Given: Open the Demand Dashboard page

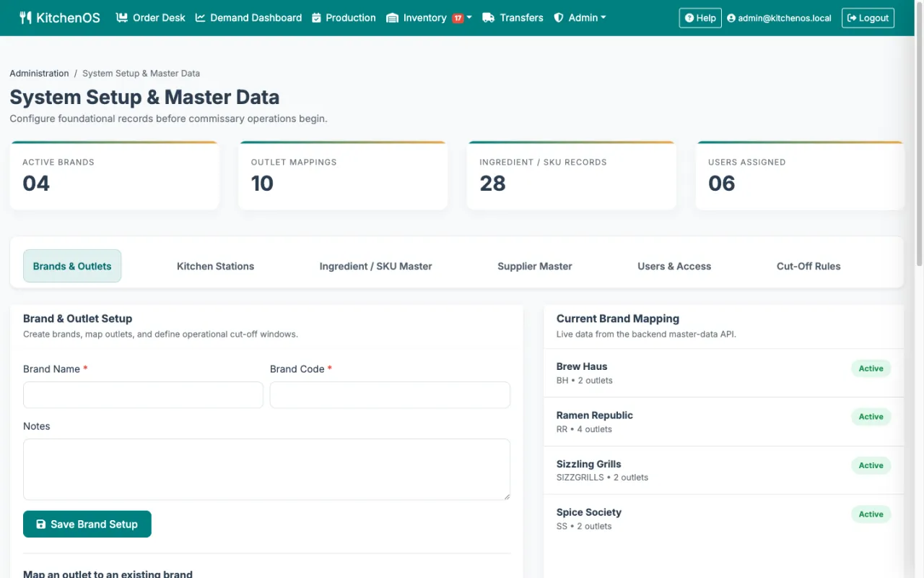Looking at the screenshot, I should point(248,17).
